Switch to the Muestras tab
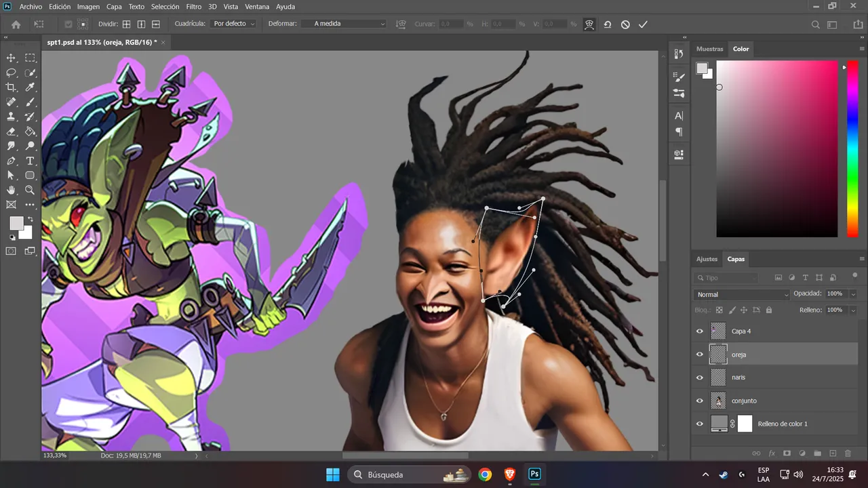This screenshot has height=488, width=868. pos(710,49)
